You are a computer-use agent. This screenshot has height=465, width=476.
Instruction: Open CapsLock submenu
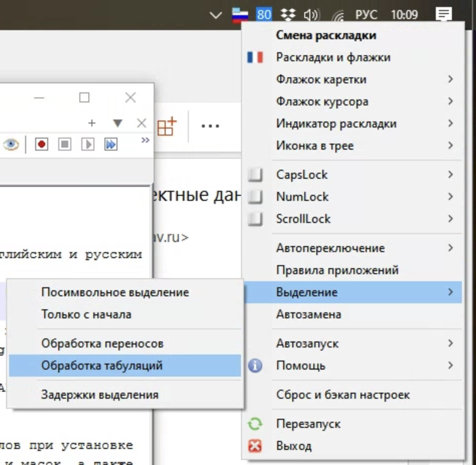click(x=353, y=175)
